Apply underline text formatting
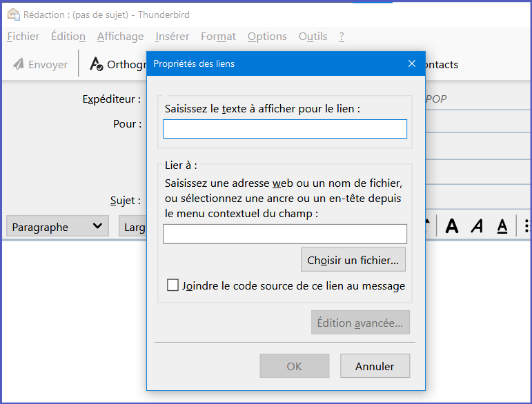Image resolution: width=532 pixels, height=404 pixels. coord(502,226)
